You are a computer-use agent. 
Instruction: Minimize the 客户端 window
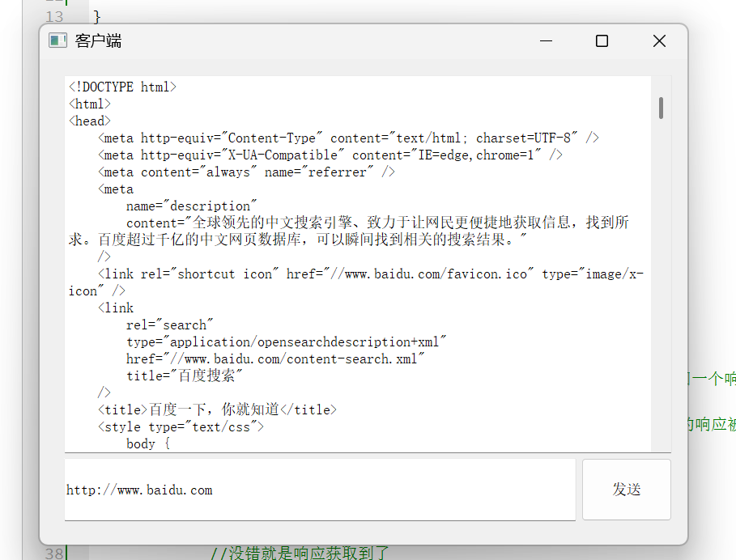(x=546, y=40)
